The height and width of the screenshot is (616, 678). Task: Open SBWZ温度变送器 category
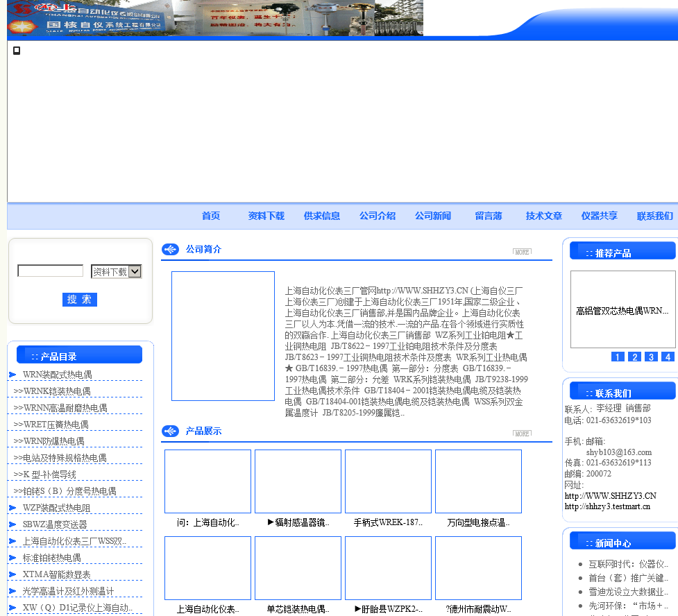(x=55, y=524)
